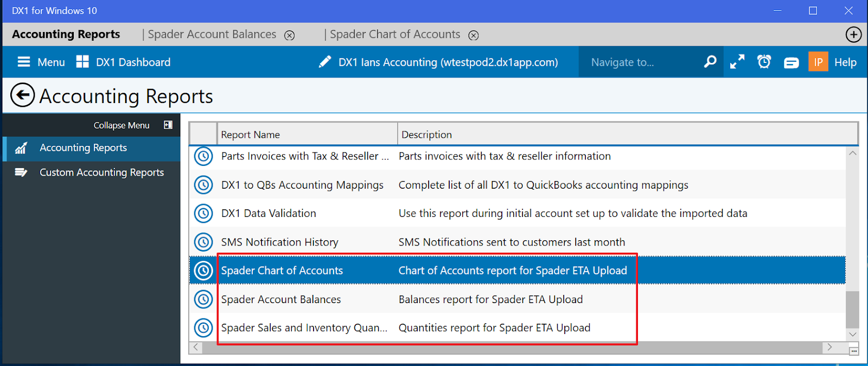Select the DX1 Data Validation report
Viewport: 868px width, 366px height.
(269, 214)
